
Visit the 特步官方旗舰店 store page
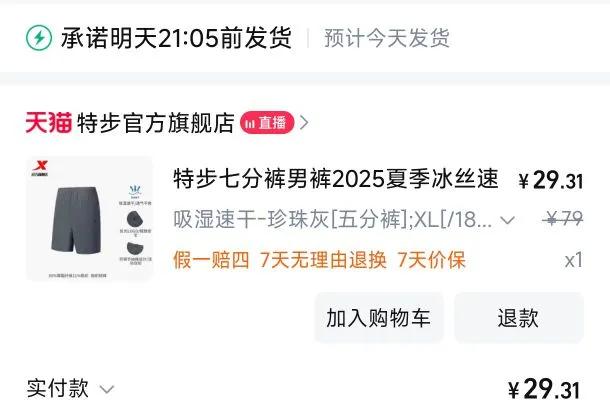point(156,123)
